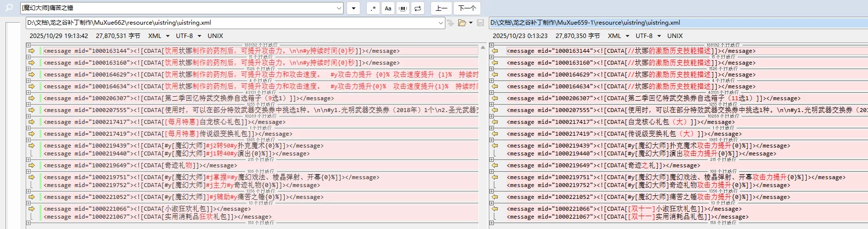Open the search history dropdown arrow
The image size is (868, 229).
point(339,8)
